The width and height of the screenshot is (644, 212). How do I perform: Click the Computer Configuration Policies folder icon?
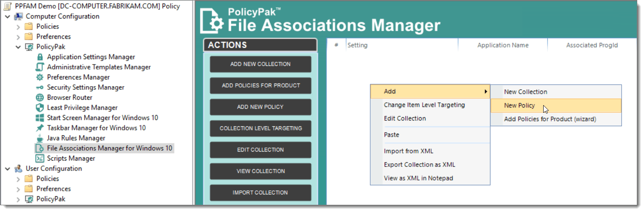(x=29, y=27)
